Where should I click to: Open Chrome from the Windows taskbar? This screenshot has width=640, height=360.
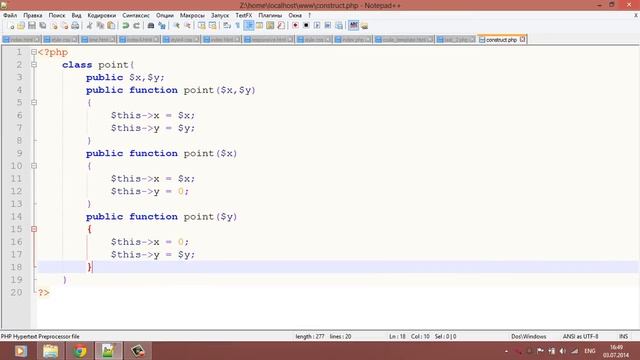pos(80,351)
